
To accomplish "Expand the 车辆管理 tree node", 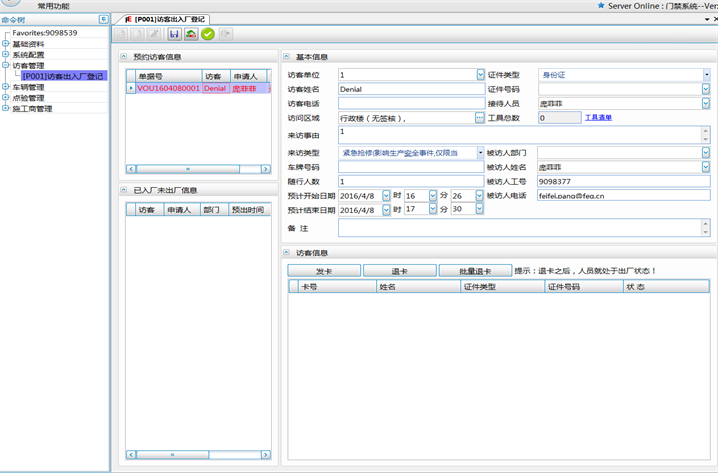I will (5, 87).
